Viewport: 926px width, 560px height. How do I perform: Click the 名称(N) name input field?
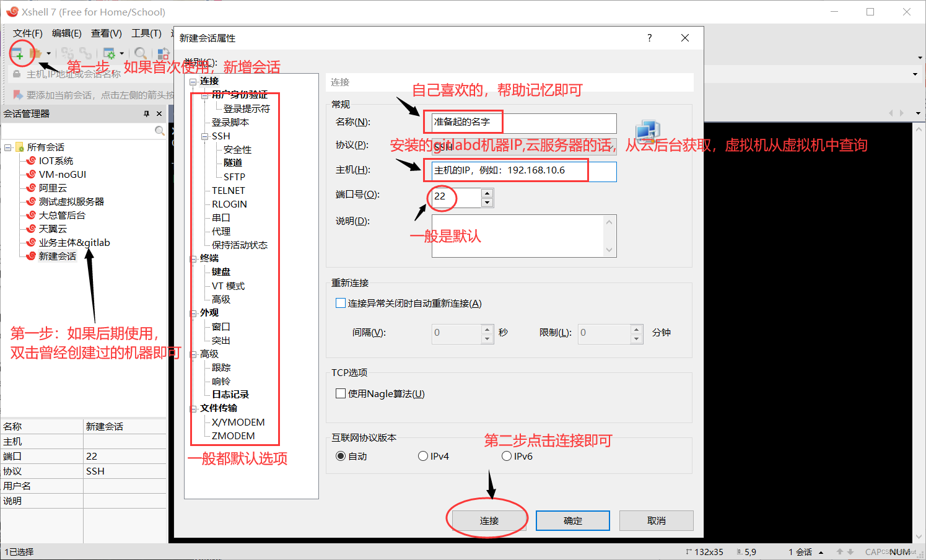point(524,123)
